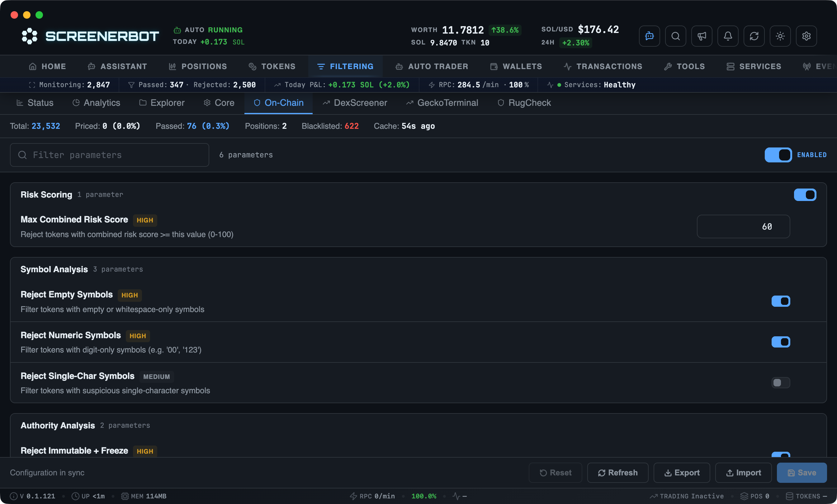Viewport: 837px width, 504px height.
Task: Click the Reset button
Action: 555,473
